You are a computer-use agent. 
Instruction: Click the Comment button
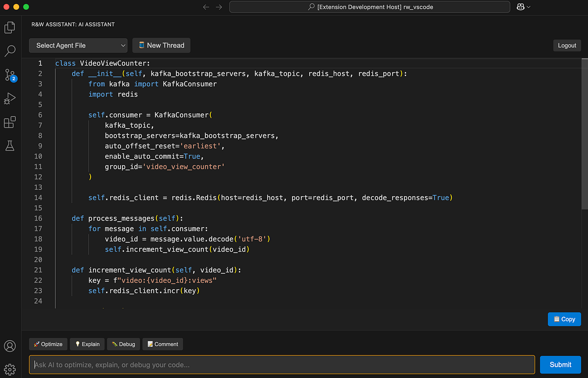coord(163,344)
